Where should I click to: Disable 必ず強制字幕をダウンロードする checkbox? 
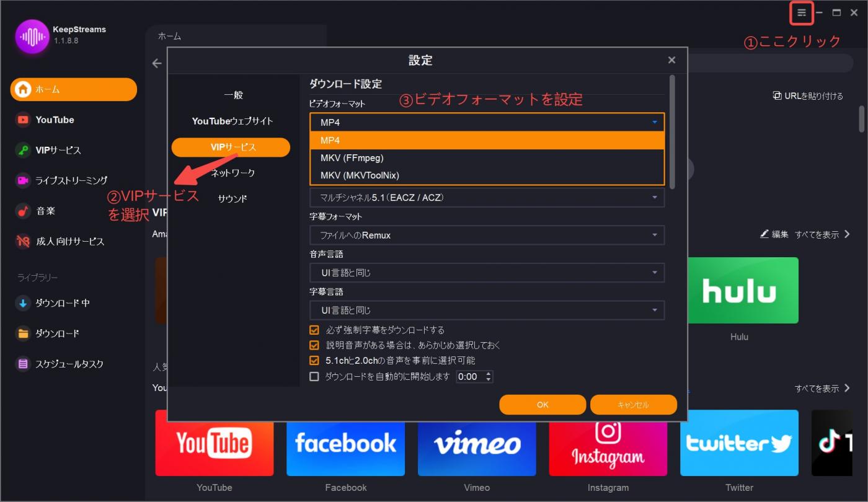(314, 330)
